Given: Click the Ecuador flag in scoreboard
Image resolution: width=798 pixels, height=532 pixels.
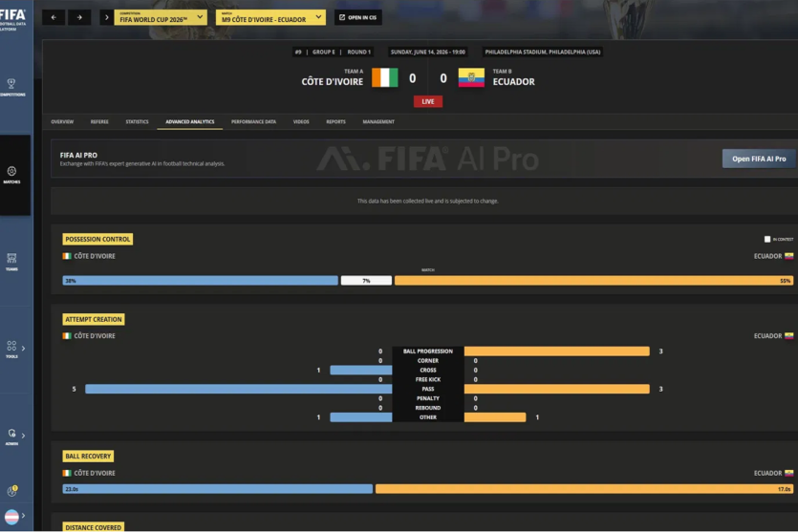Looking at the screenshot, I should 471,77.
